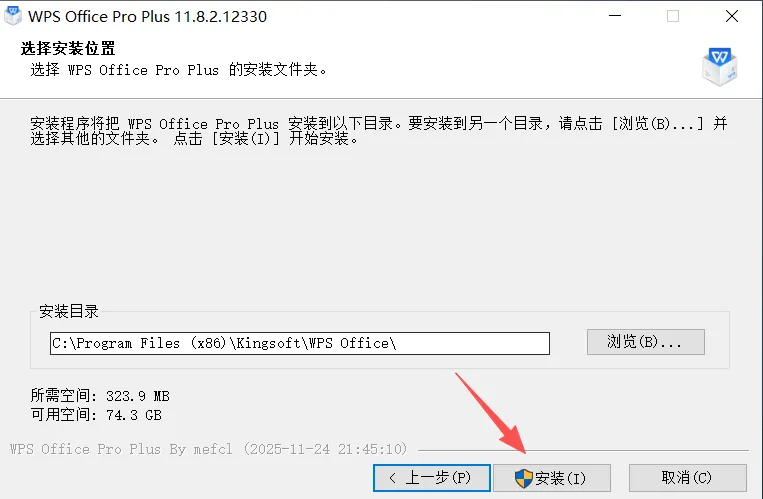The height and width of the screenshot is (499, 763).
Task: Click the title text WPS Office Pro Plus 11.8.2.12330
Action: pos(147,17)
